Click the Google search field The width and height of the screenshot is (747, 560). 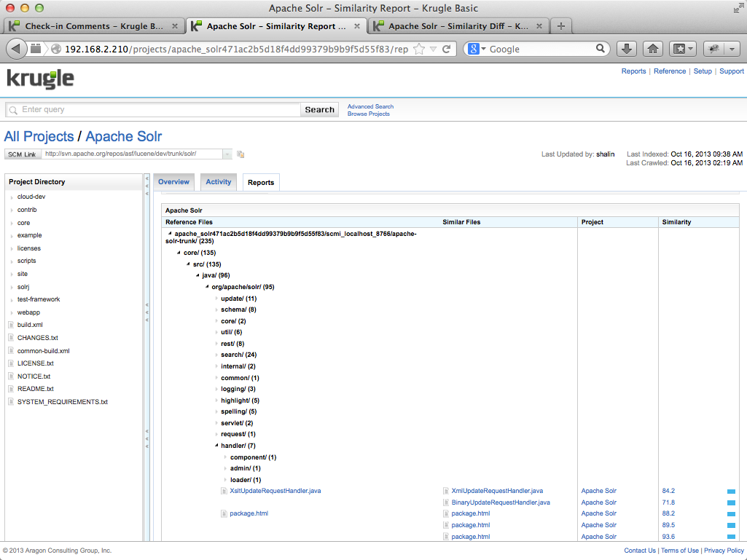click(x=541, y=49)
